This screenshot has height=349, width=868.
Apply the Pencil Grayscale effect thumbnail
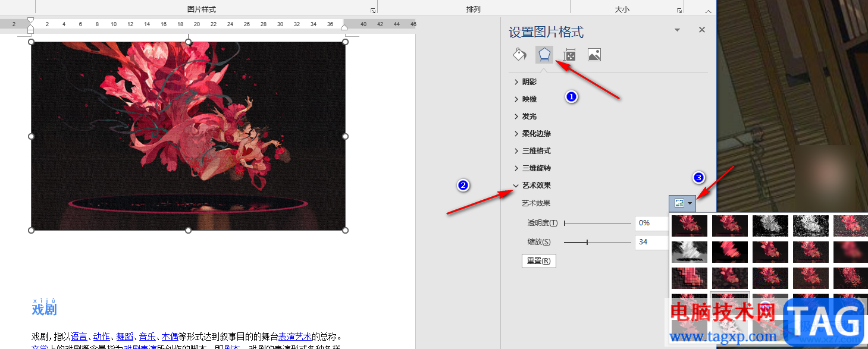(x=770, y=225)
